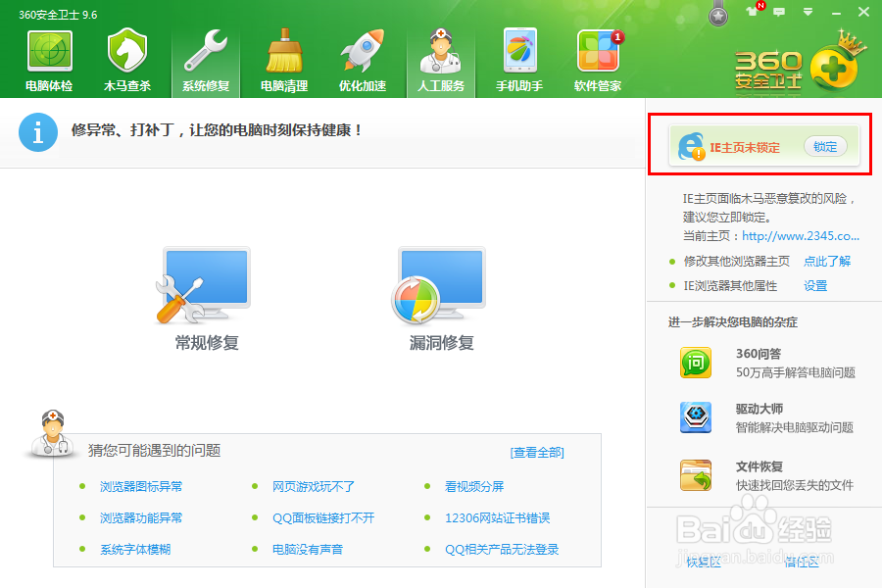
Task: Open 系统字体模糊 problem link
Action: [135, 550]
